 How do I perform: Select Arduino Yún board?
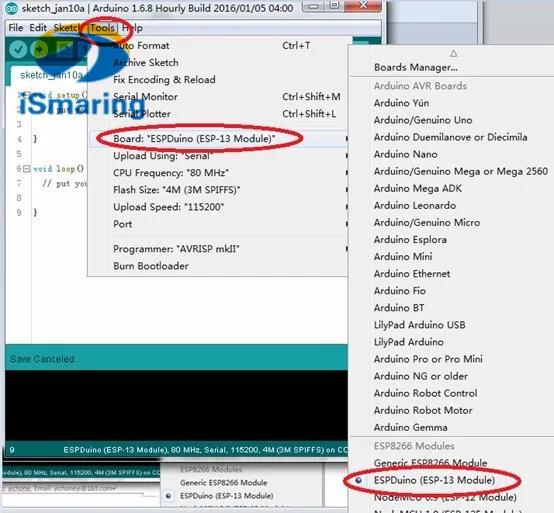click(402, 103)
